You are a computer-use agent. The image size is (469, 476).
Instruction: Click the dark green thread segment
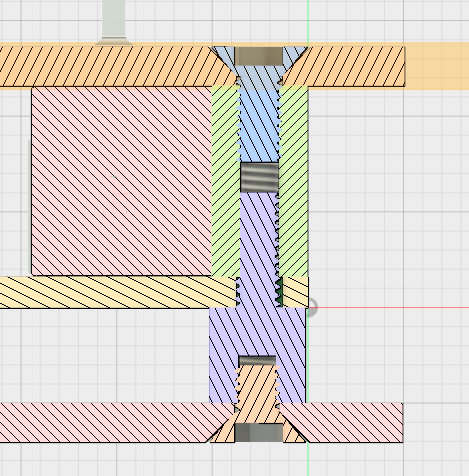pyautogui.click(x=279, y=292)
